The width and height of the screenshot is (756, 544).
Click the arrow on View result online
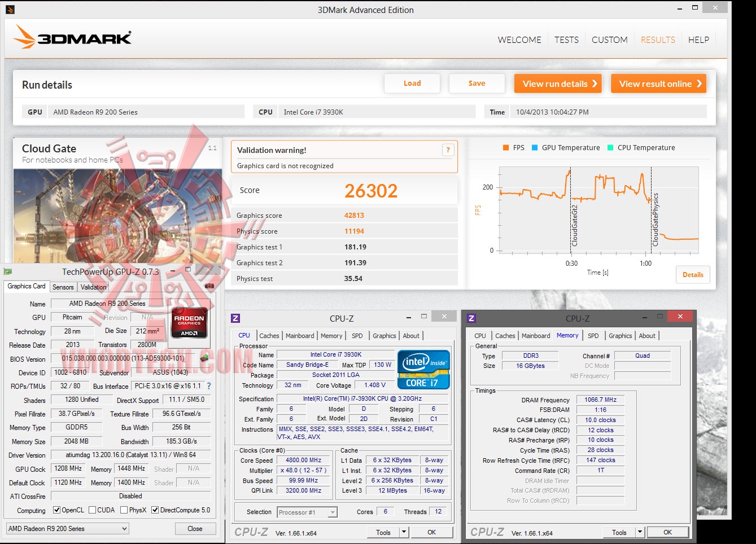[699, 84]
